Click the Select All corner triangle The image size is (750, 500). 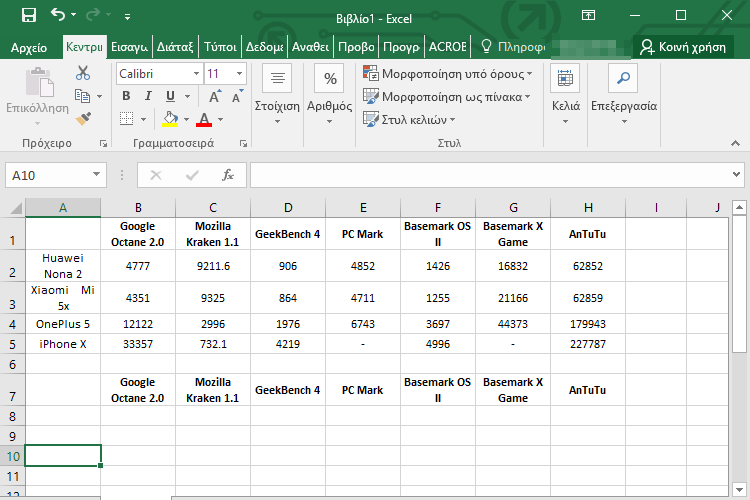click(x=16, y=208)
